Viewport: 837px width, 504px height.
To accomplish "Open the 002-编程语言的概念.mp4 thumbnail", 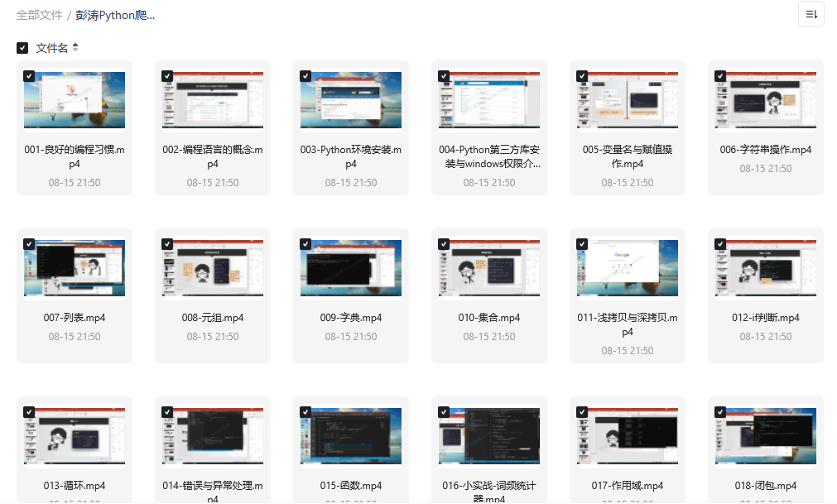I will coord(213,100).
